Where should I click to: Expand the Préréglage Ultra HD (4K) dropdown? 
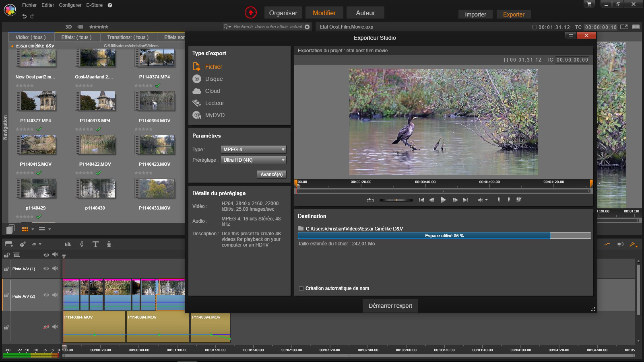[253, 160]
